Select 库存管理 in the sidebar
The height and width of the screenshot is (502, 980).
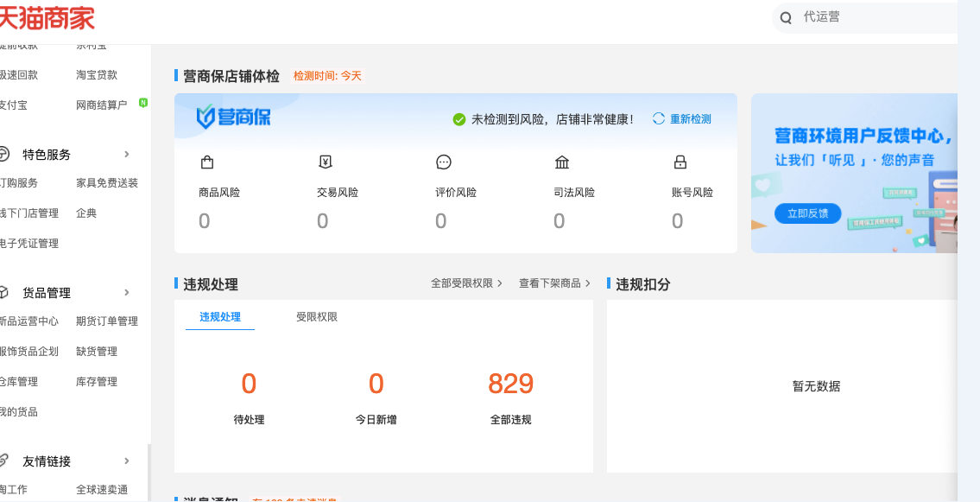(97, 381)
